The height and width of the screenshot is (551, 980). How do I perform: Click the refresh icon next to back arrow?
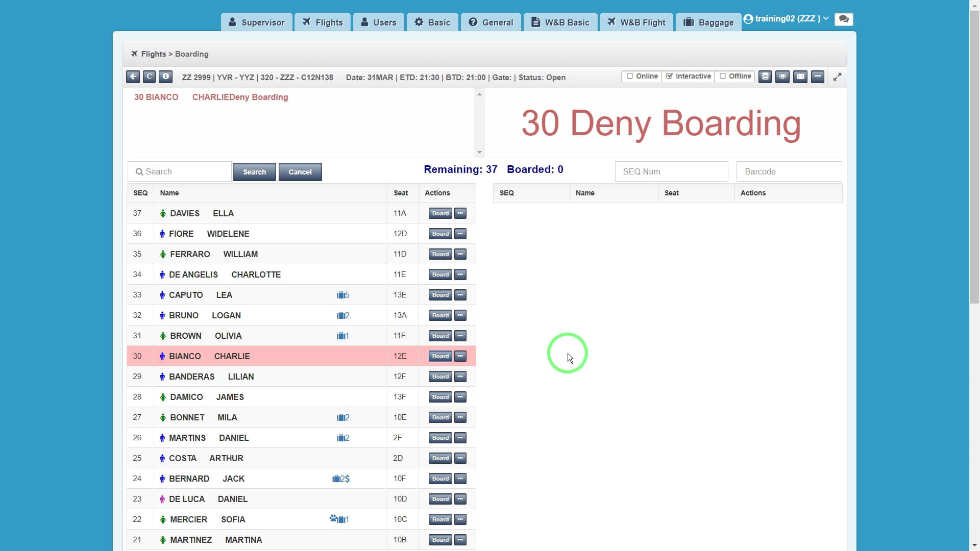click(149, 77)
